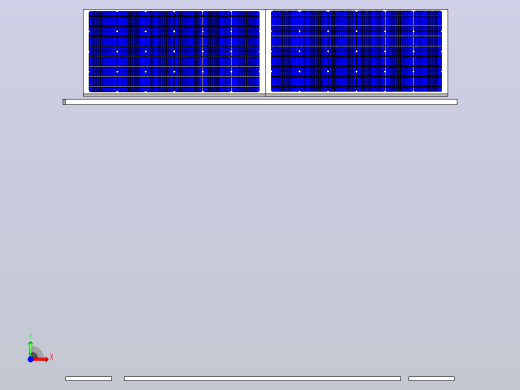
Task: Pick the short bottom-left white bar
Action: 89,378
